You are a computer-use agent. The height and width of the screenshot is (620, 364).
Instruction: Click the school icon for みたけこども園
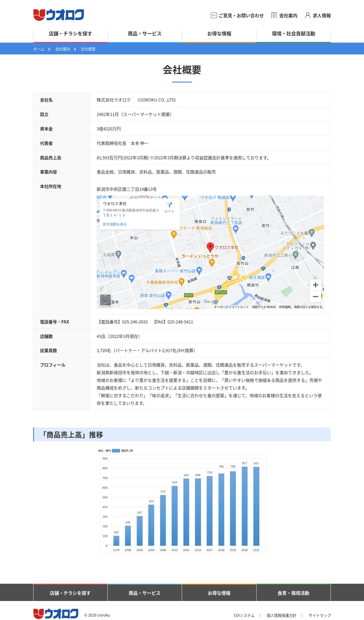312,232
